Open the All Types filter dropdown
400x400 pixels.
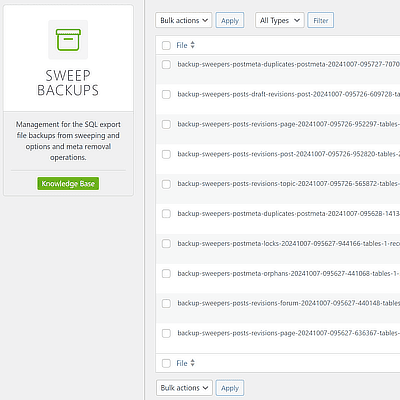tap(280, 20)
